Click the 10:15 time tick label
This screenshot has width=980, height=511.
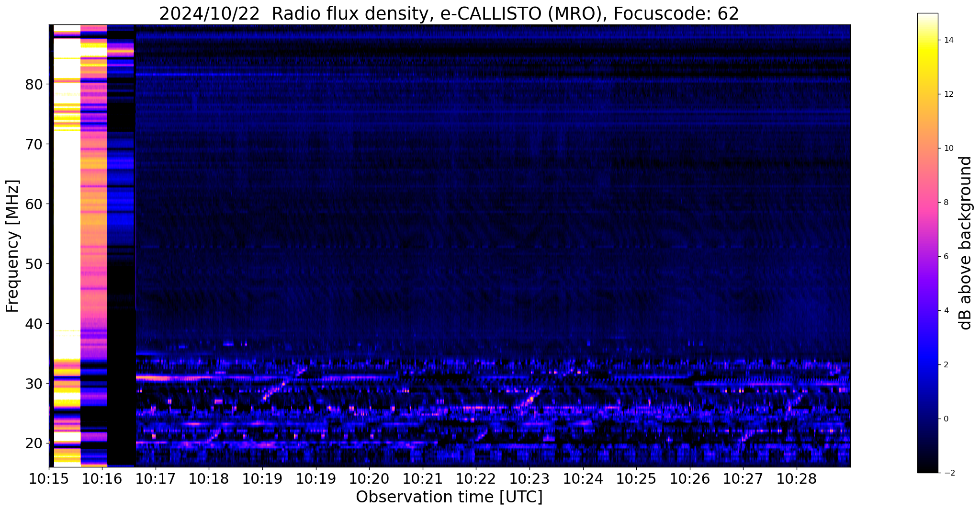coord(48,479)
